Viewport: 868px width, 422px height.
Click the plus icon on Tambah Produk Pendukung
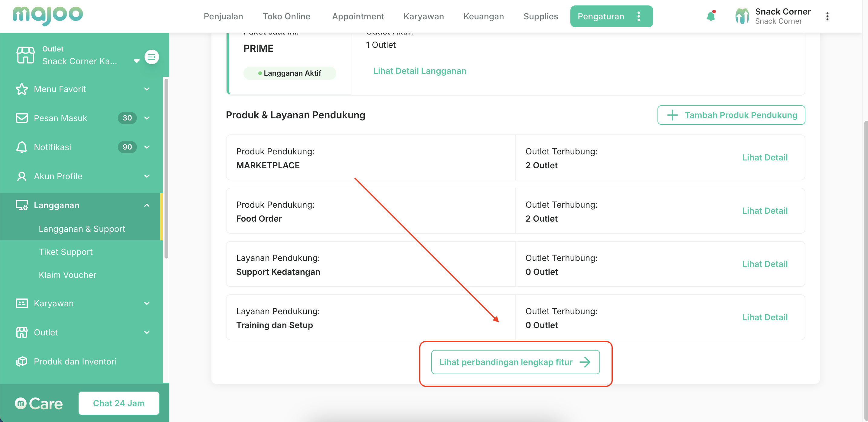coord(672,115)
